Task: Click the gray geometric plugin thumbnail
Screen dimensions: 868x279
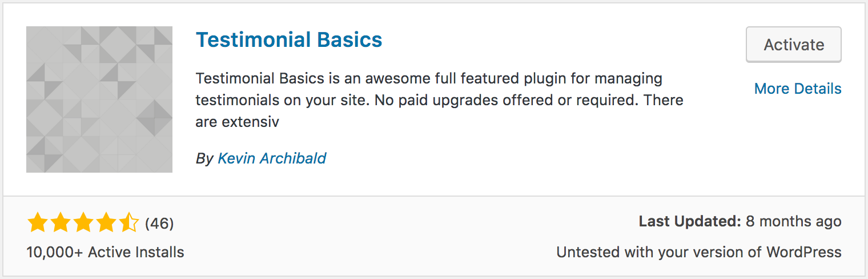Action: point(99,99)
